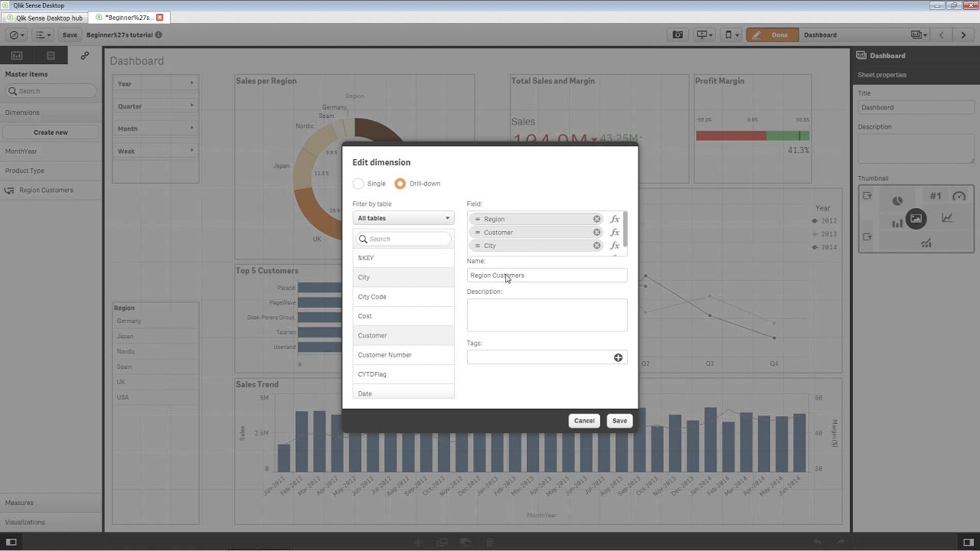Show app info for Beginner's tutorial
The width and height of the screenshot is (980, 551).
click(x=158, y=34)
